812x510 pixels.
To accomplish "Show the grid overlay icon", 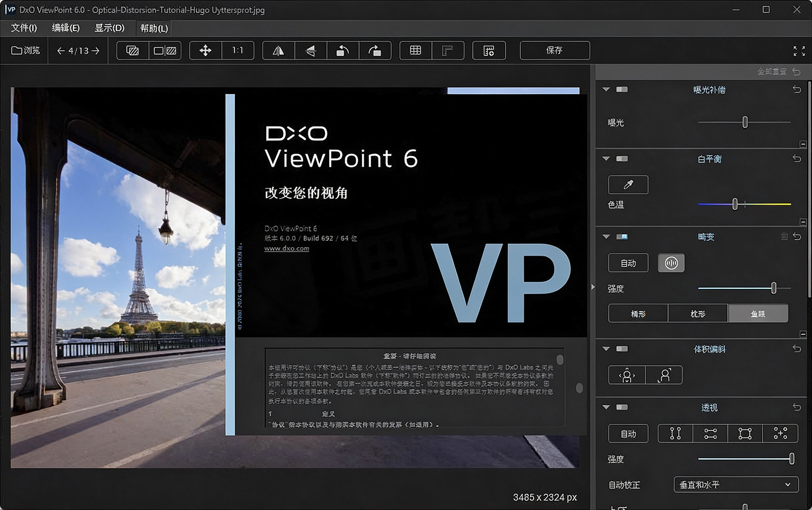I will pyautogui.click(x=415, y=50).
